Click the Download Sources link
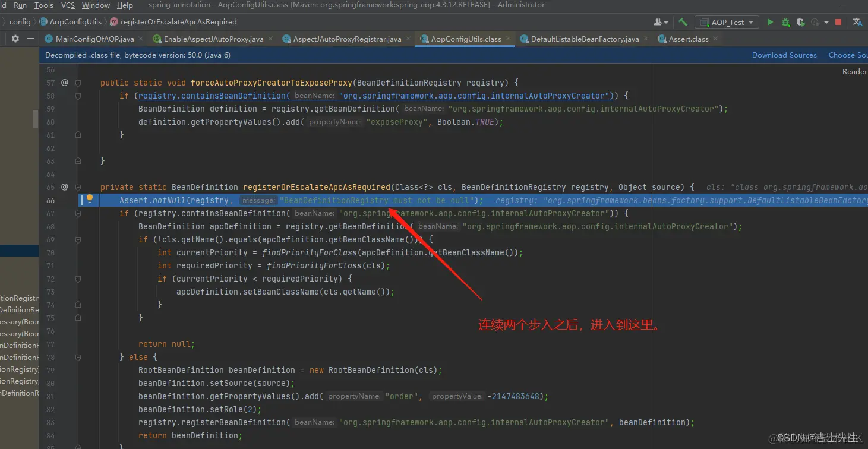Viewport: 868px width, 449px height. (x=784, y=55)
